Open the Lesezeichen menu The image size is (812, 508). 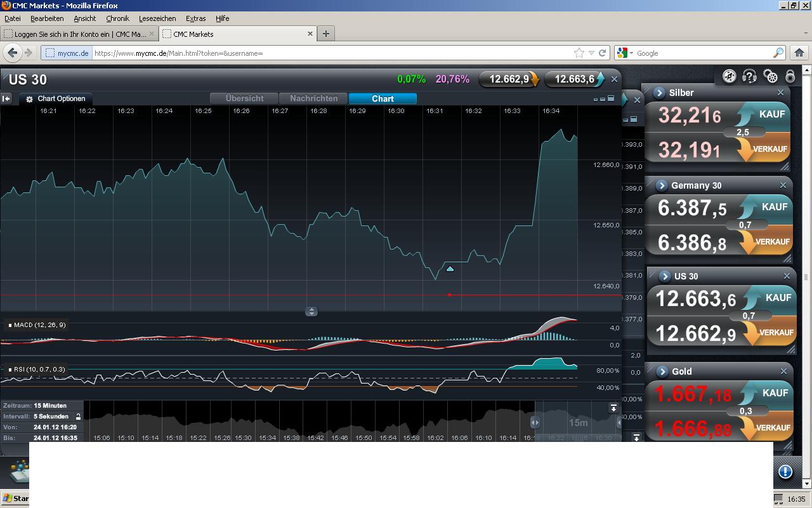click(x=157, y=18)
